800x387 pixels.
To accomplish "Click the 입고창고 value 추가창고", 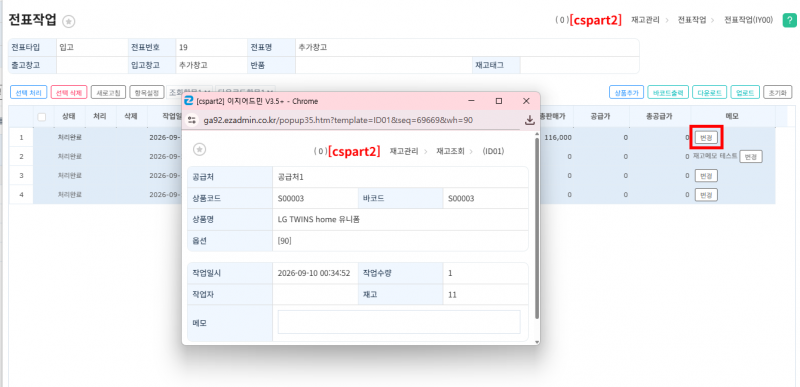I will 193,65.
